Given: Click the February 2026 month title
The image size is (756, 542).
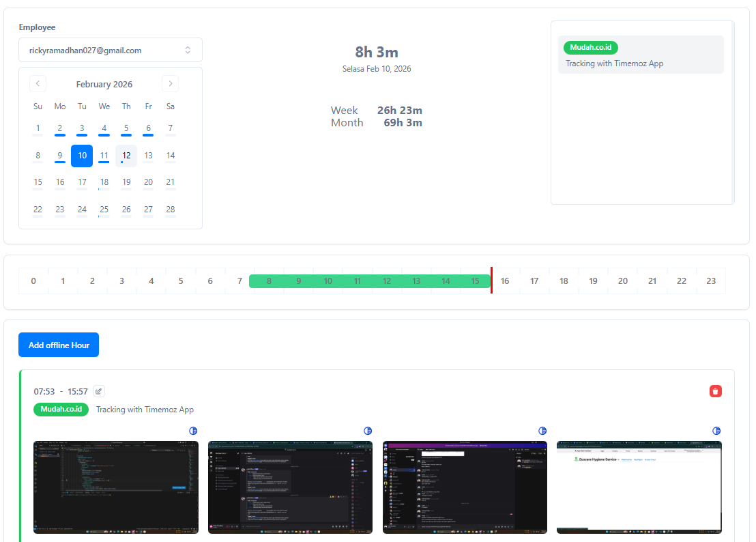Looking at the screenshot, I should click(104, 85).
